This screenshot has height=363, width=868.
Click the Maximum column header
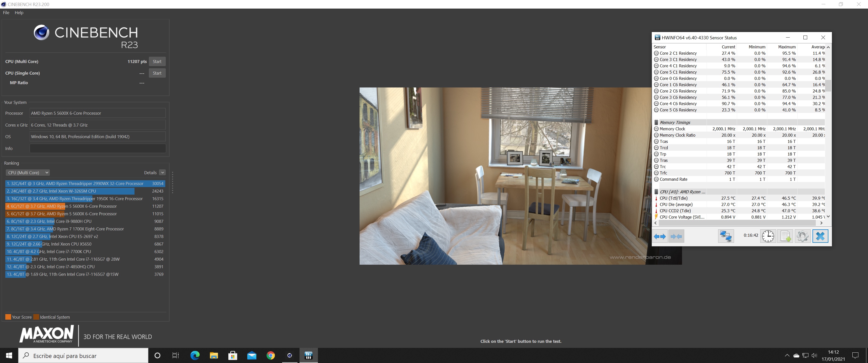(782, 47)
